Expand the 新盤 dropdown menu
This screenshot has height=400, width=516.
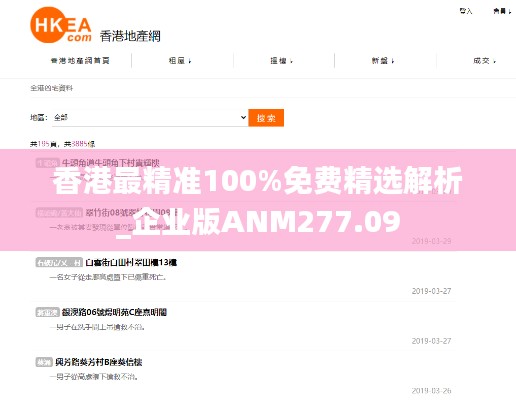[x=383, y=61]
